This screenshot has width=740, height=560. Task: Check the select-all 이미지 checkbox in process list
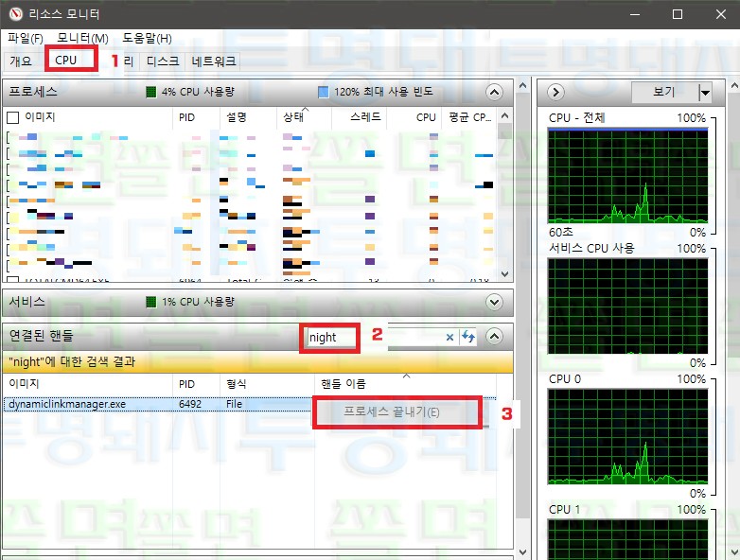coord(13,117)
